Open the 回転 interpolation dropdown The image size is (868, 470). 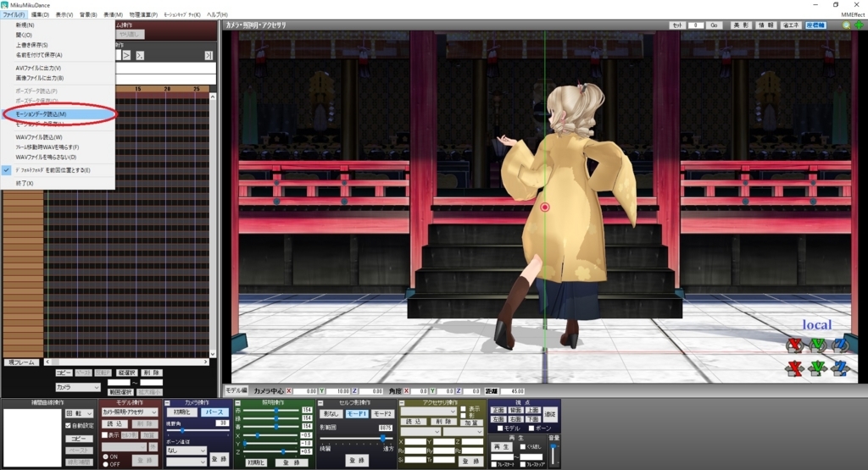point(79,413)
